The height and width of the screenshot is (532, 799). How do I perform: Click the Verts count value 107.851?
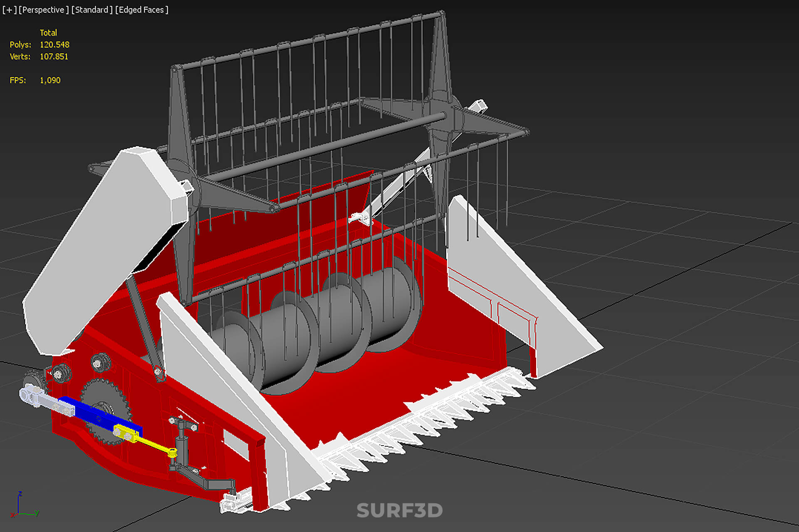[54, 57]
